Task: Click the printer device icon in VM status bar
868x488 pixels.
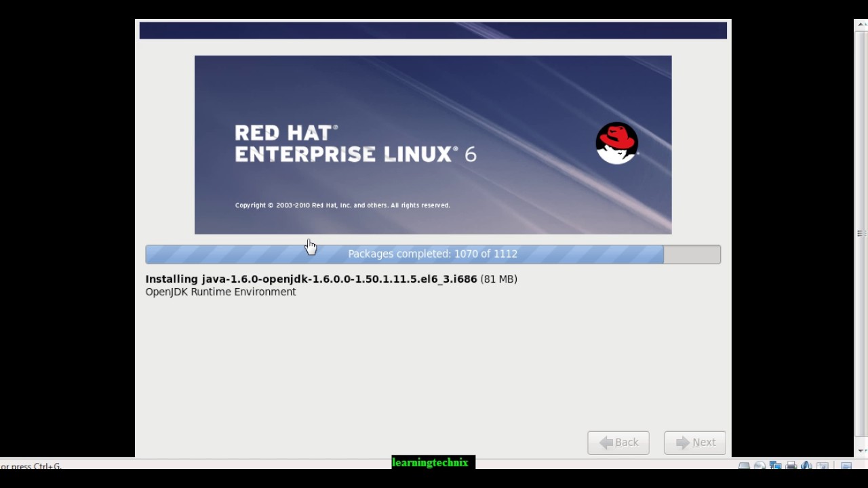Action: [x=791, y=465]
